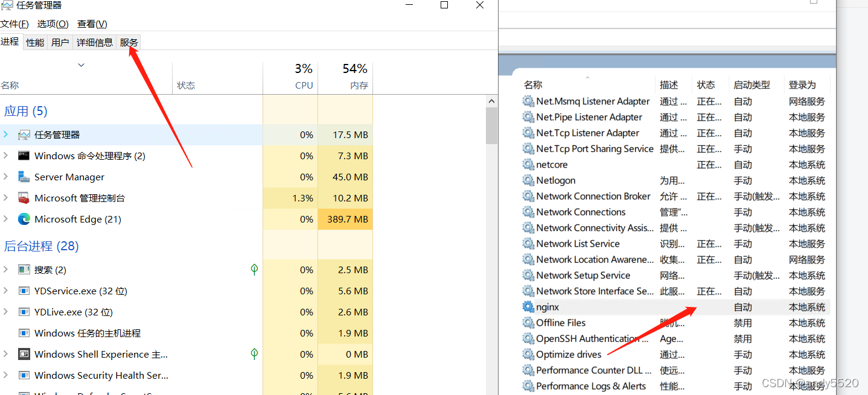This screenshot has width=868, height=395.
Task: Select the Performance Counter DLL Host service
Action: [594, 370]
